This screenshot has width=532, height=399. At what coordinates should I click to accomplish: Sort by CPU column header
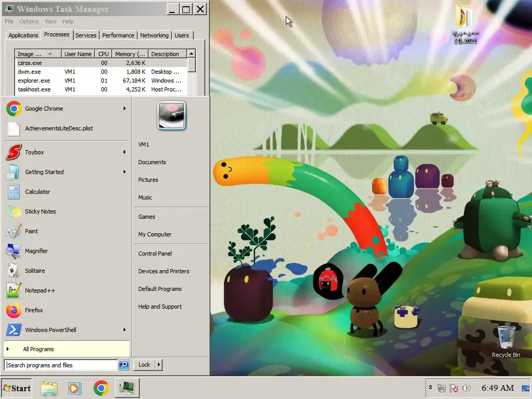103,54
